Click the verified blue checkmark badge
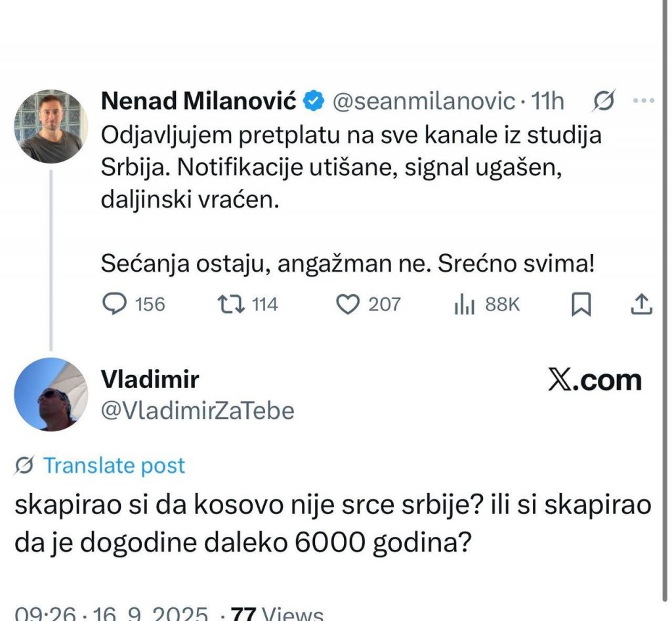Screen dimensions: 672x621 (314, 101)
